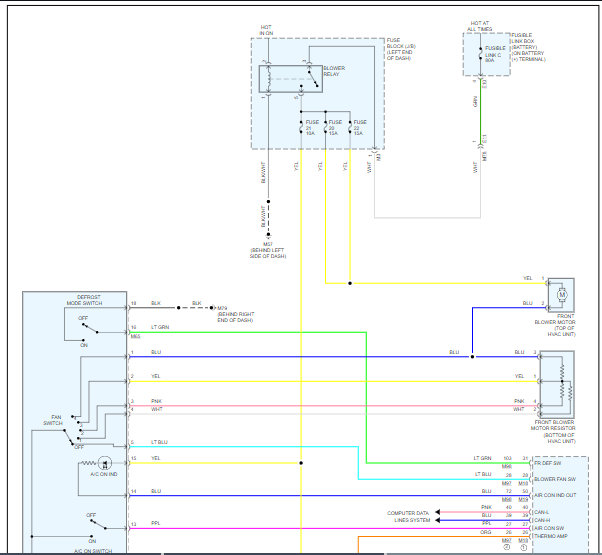
Task: Click the "FUSE 21 10A" label
Action: [x=312, y=127]
